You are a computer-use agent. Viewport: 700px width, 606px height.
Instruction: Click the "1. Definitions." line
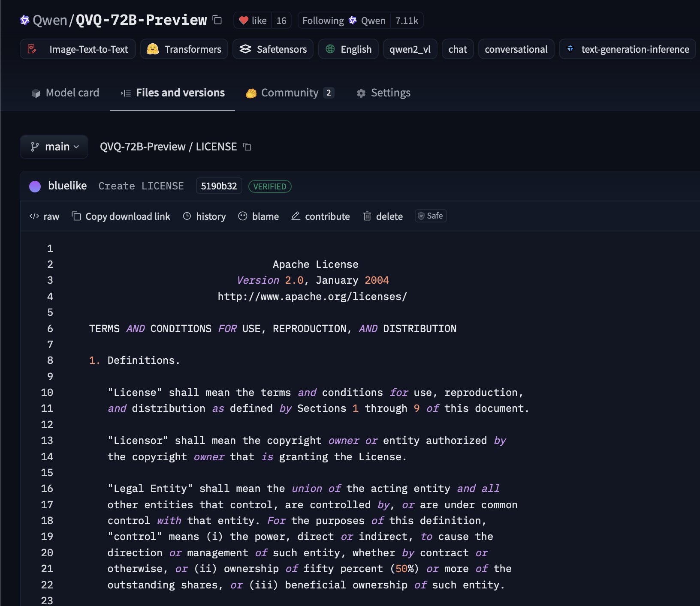[134, 360]
